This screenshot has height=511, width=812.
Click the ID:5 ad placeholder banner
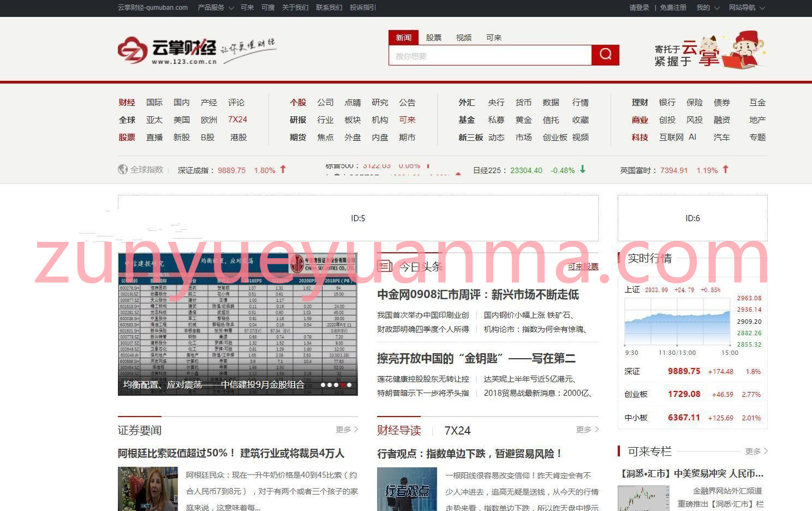click(x=358, y=218)
